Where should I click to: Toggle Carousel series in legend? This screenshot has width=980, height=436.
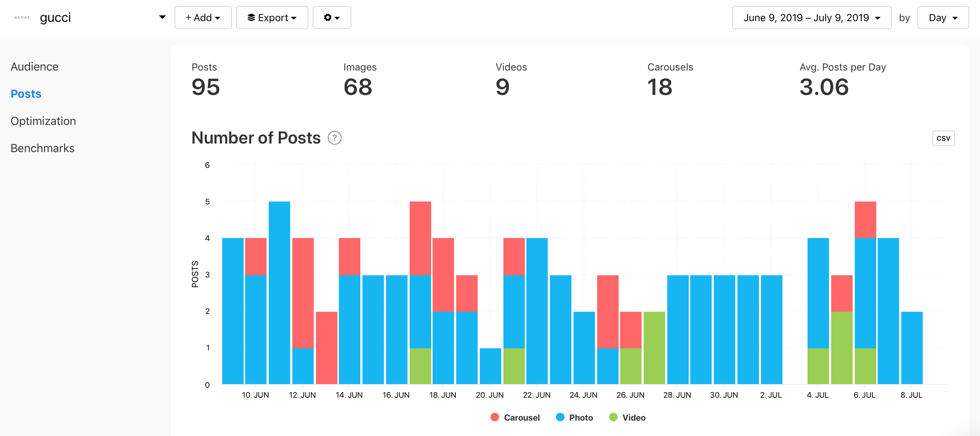(515, 417)
